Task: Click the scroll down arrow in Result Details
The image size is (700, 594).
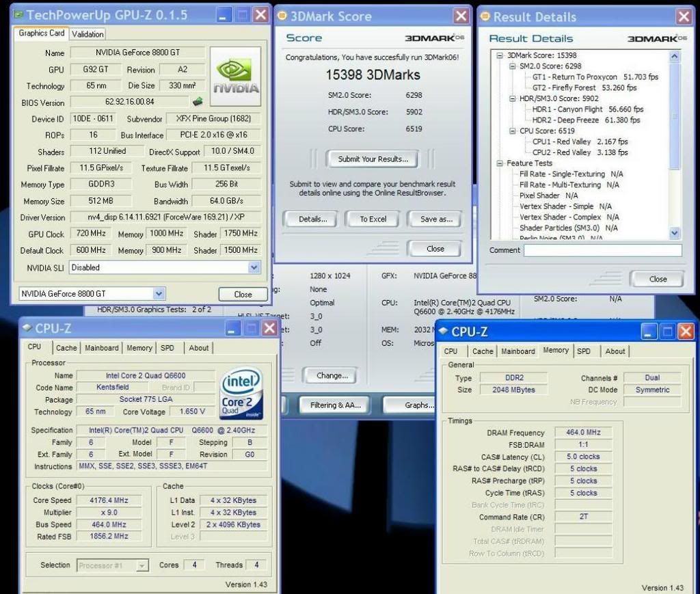Action: tap(674, 233)
